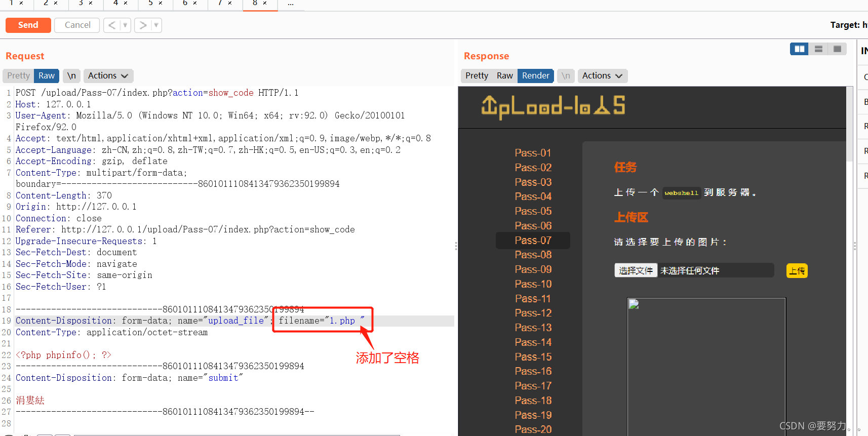Screen dimensions: 868x436
Task: Switch Response view to Pretty
Action: 477,75
